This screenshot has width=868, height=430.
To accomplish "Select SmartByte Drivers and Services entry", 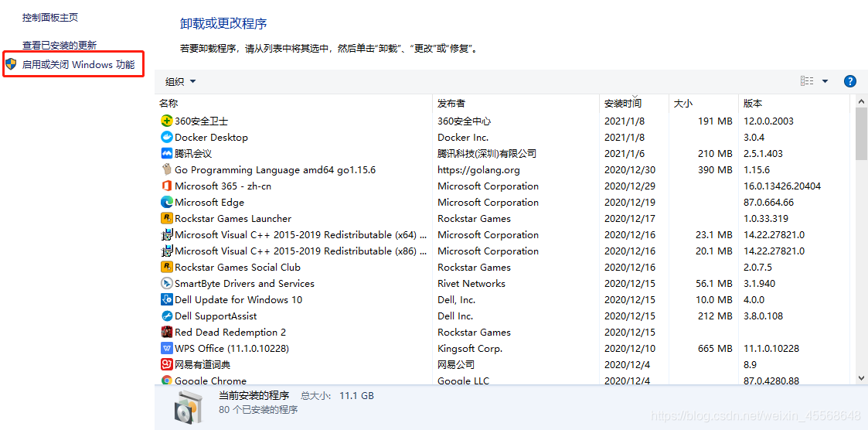I will coord(245,283).
